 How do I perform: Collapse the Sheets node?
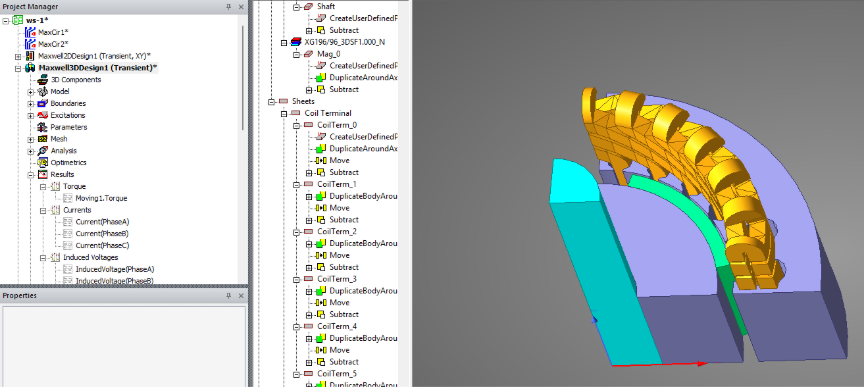tap(272, 101)
